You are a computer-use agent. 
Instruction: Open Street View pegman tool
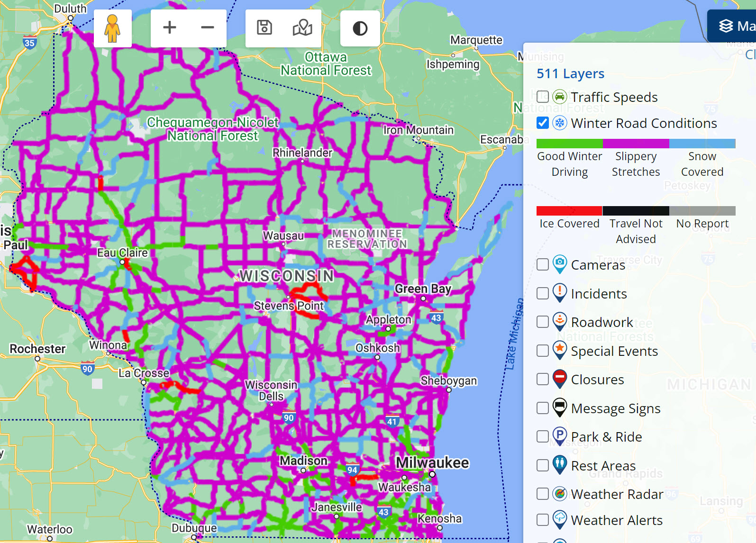coord(112,28)
